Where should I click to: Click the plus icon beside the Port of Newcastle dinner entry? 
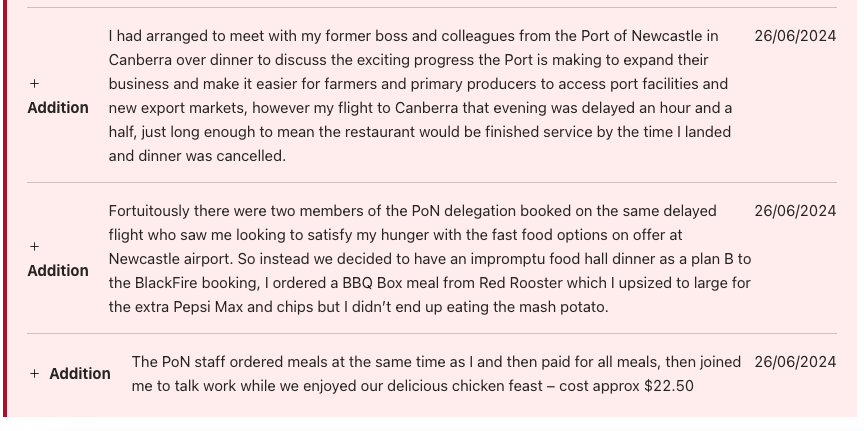click(35, 84)
